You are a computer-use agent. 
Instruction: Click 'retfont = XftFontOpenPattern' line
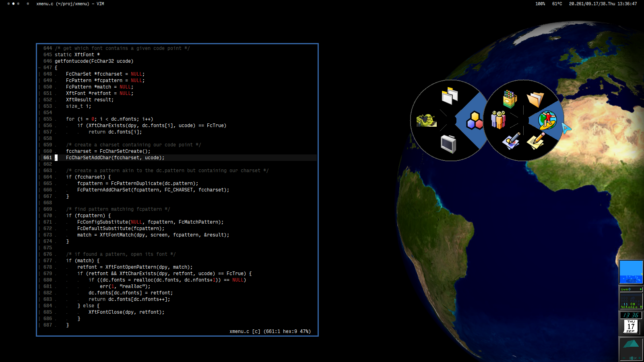(x=135, y=267)
